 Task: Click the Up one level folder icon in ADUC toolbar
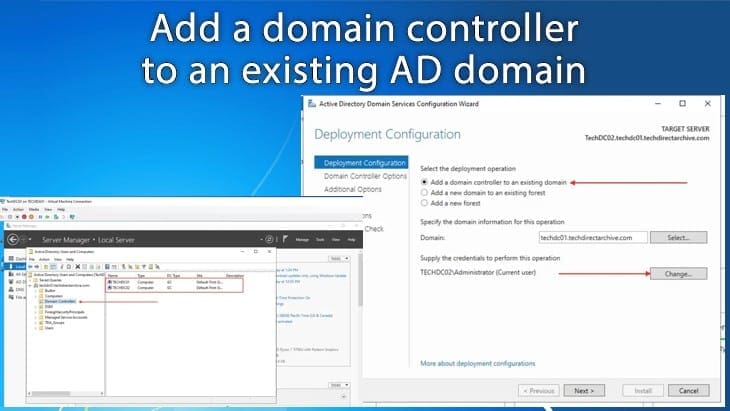coord(46,266)
